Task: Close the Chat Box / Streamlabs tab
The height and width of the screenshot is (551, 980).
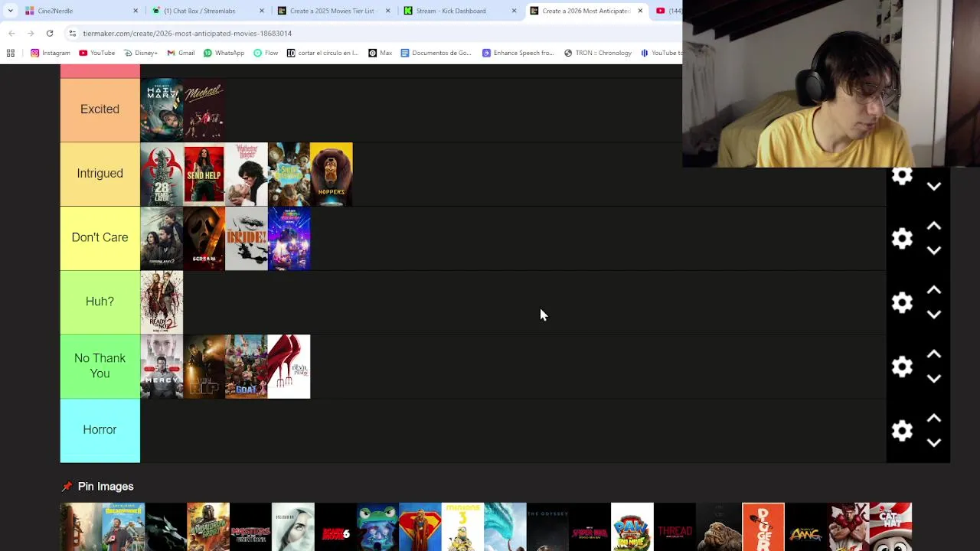Action: (x=262, y=11)
